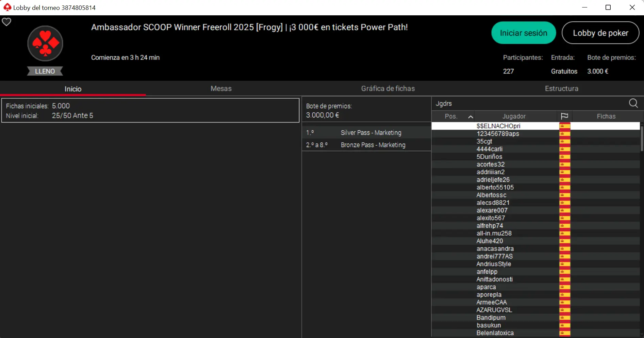644x338 pixels.
Task: Open the Gráfica de fichas tab
Action: click(x=388, y=88)
